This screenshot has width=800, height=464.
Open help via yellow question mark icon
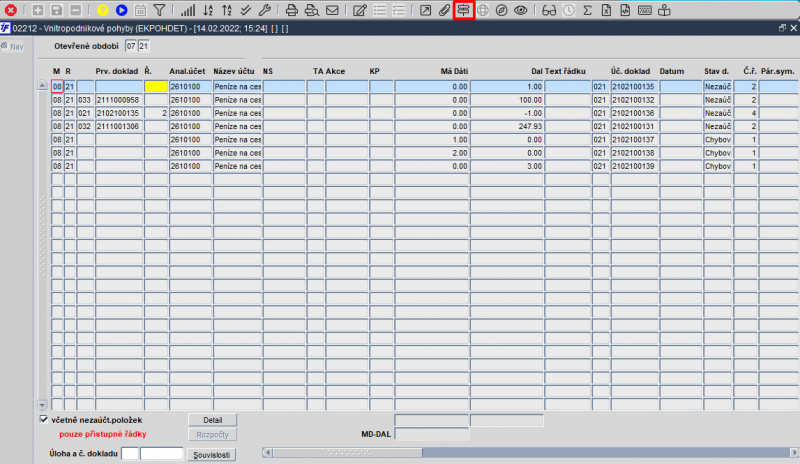click(x=103, y=10)
